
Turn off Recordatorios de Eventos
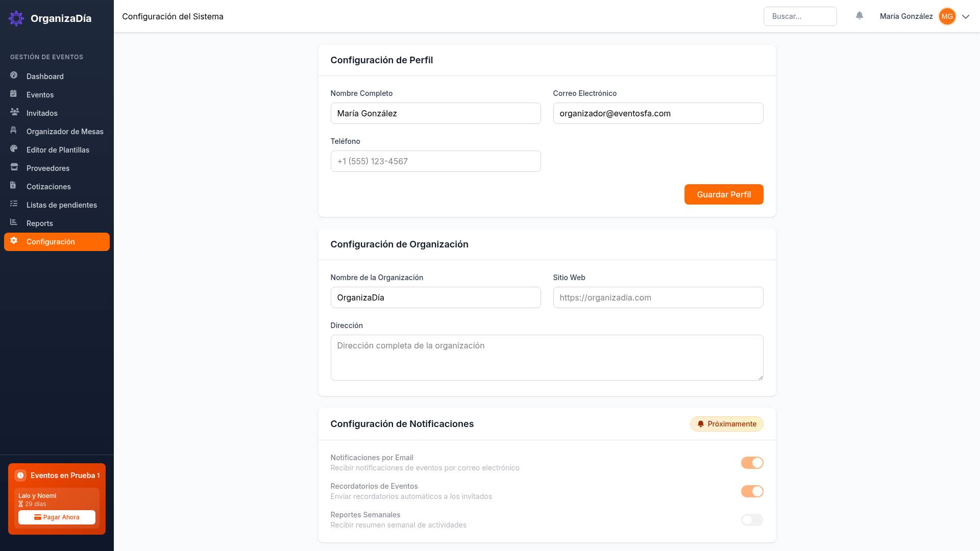[x=752, y=491]
